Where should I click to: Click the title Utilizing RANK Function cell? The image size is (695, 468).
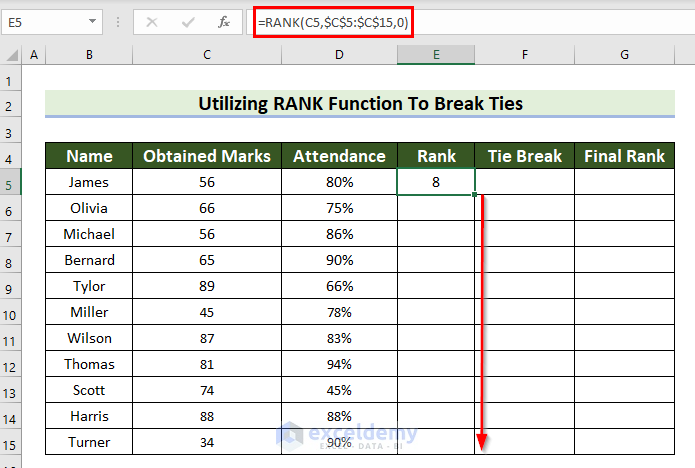point(360,104)
